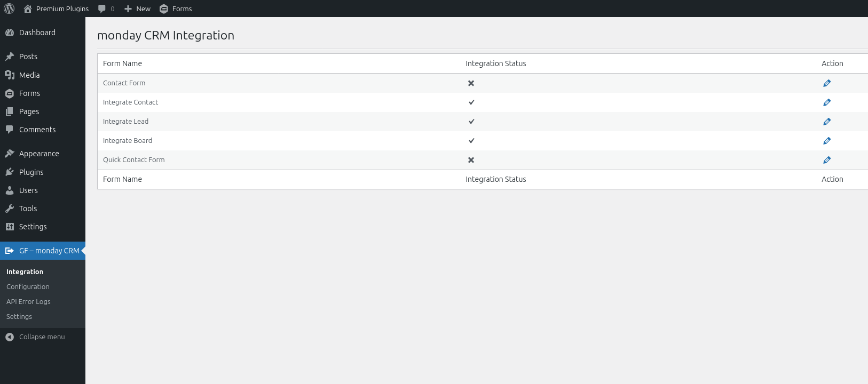Open the Dashboard link
Image resolution: width=868 pixels, height=384 pixels.
[37, 32]
